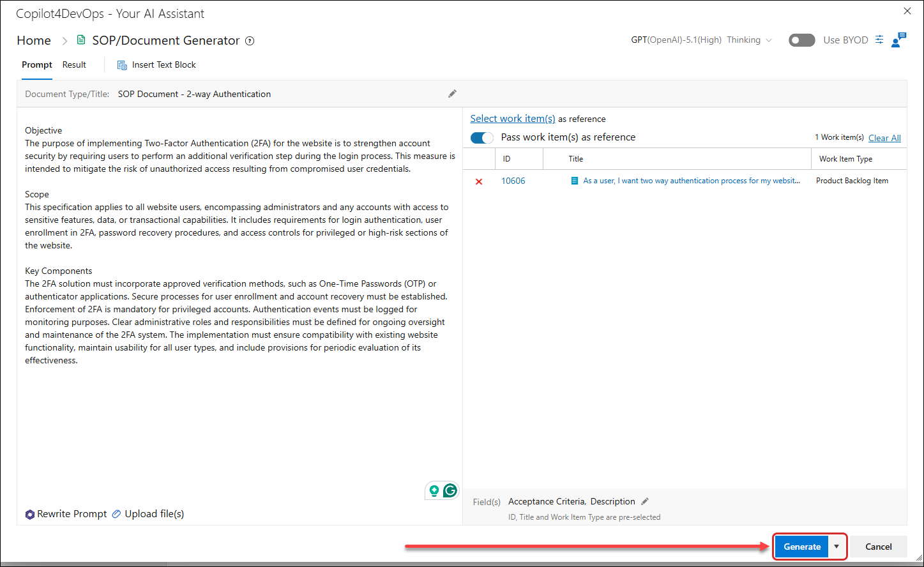The height and width of the screenshot is (567, 924).
Task: Open help icon next to SOP/Document Generator
Action: point(250,41)
